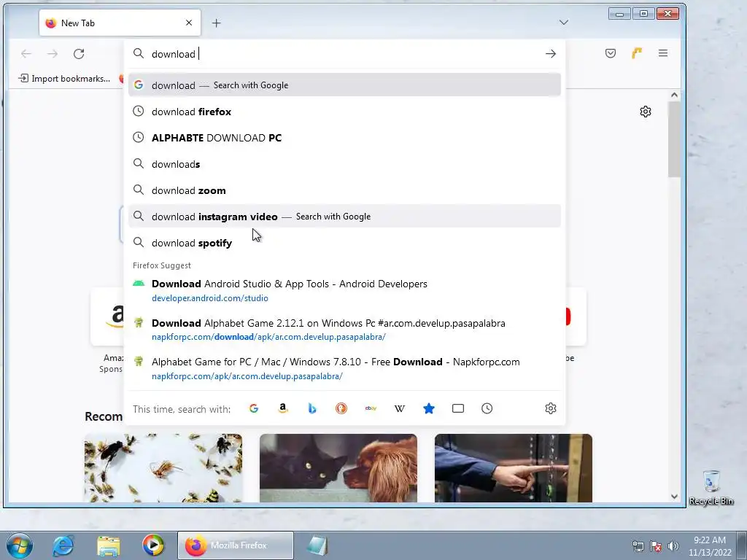Select the 'download zoom' search suggestion
Viewport: 747px width, 560px height.
pos(344,190)
